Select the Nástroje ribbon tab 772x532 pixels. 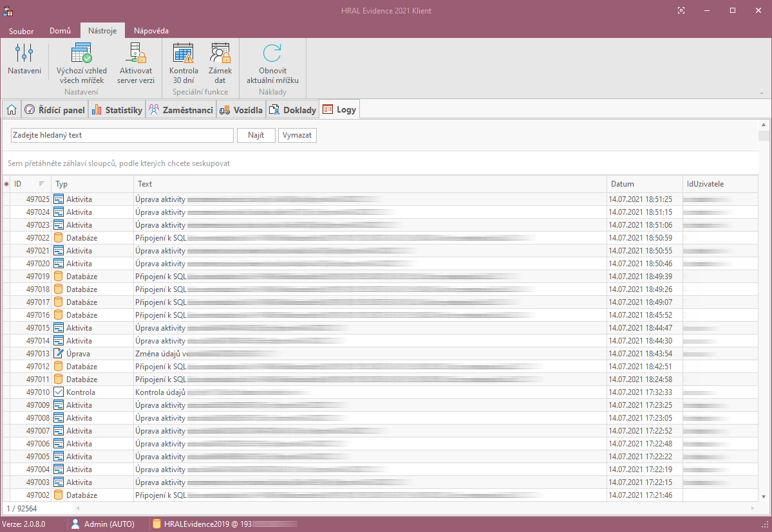tap(102, 30)
